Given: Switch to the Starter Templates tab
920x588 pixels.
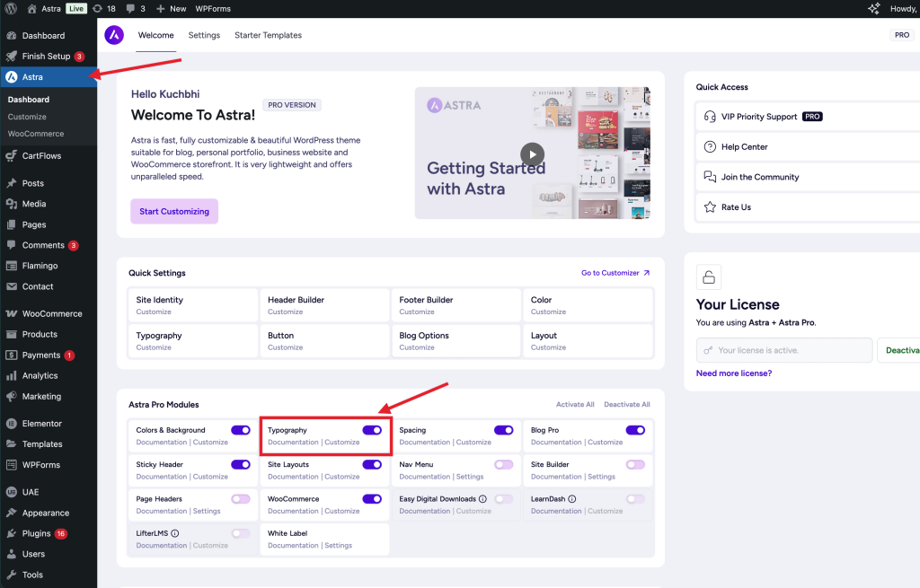Looking at the screenshot, I should [x=268, y=35].
